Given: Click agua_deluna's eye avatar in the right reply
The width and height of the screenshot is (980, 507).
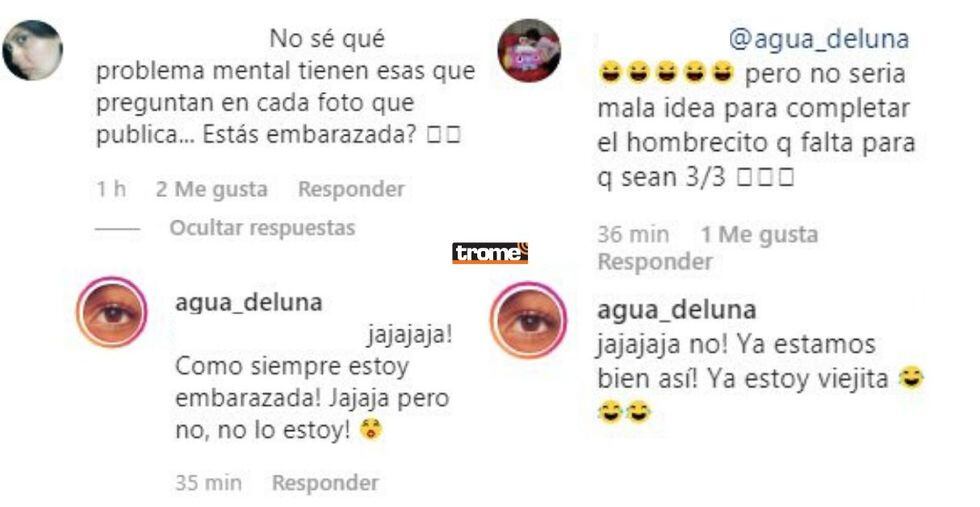Looking at the screenshot, I should click(528, 319).
